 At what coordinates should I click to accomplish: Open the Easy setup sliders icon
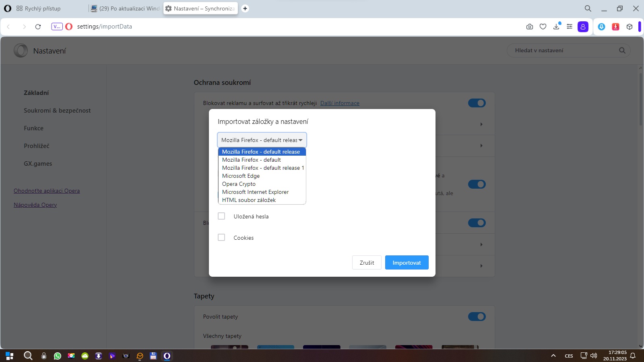570,27
